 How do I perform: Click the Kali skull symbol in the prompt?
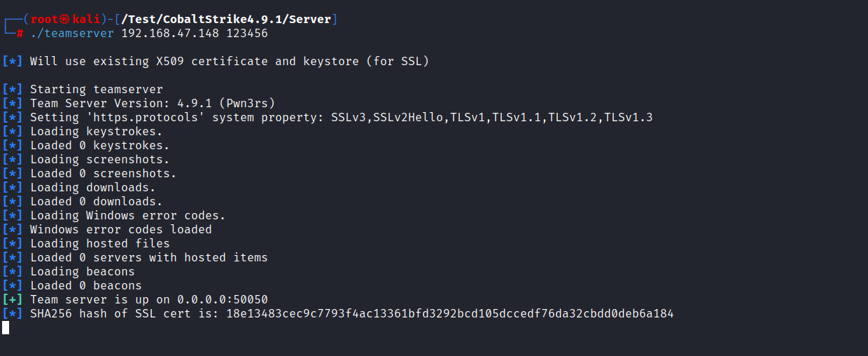point(65,20)
